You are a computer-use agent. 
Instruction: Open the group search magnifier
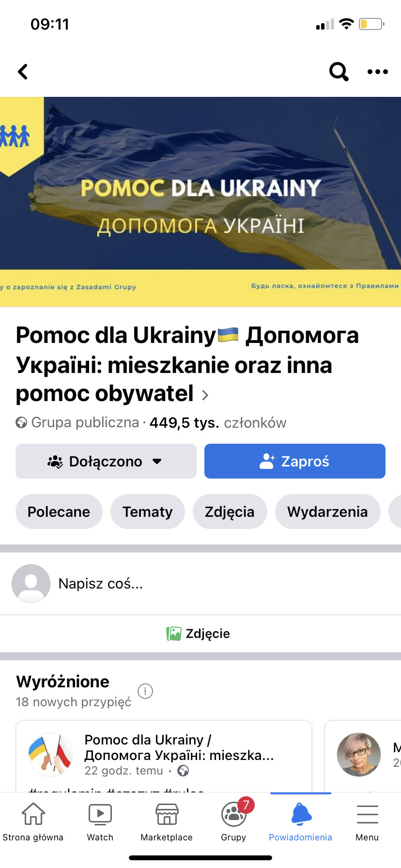point(339,72)
